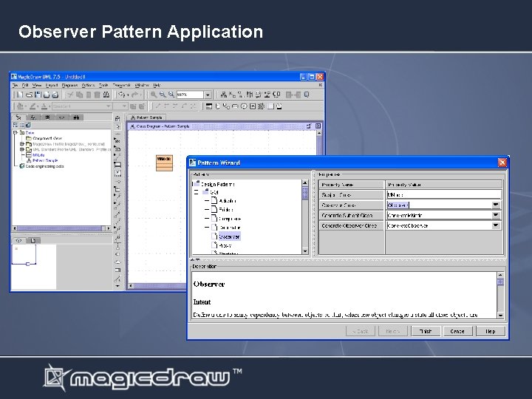Select the Decorator pattern in wizard tree
The width and height of the screenshot is (532, 399).
pos(230,228)
